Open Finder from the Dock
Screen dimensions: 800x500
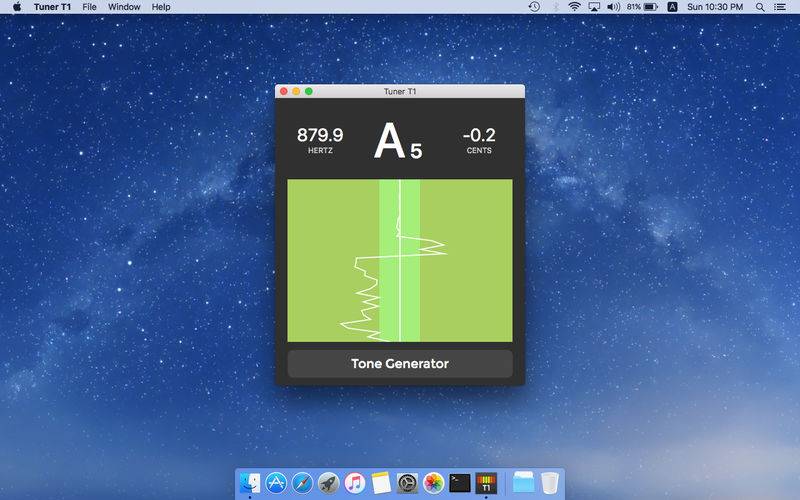pyautogui.click(x=249, y=483)
